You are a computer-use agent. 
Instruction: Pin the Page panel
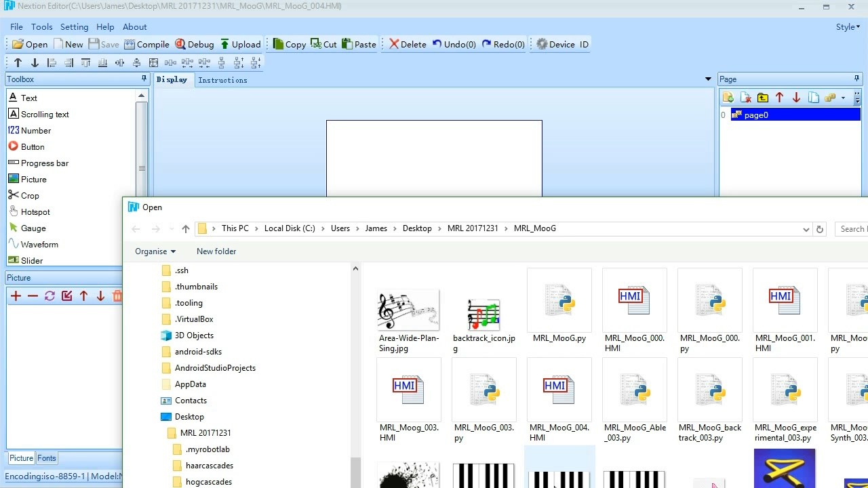856,79
